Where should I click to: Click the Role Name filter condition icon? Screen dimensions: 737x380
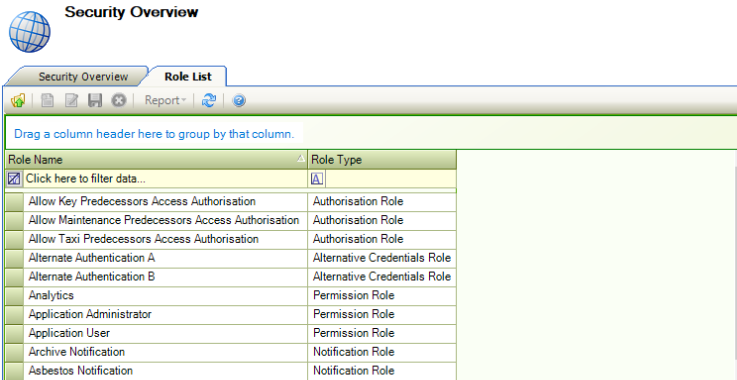(15, 179)
